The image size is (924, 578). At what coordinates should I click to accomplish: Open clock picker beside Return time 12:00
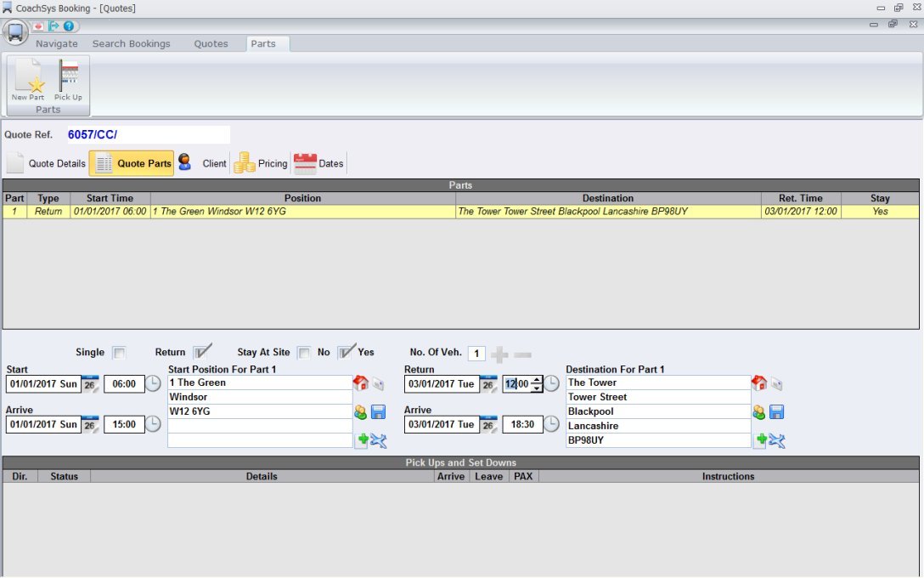click(551, 384)
